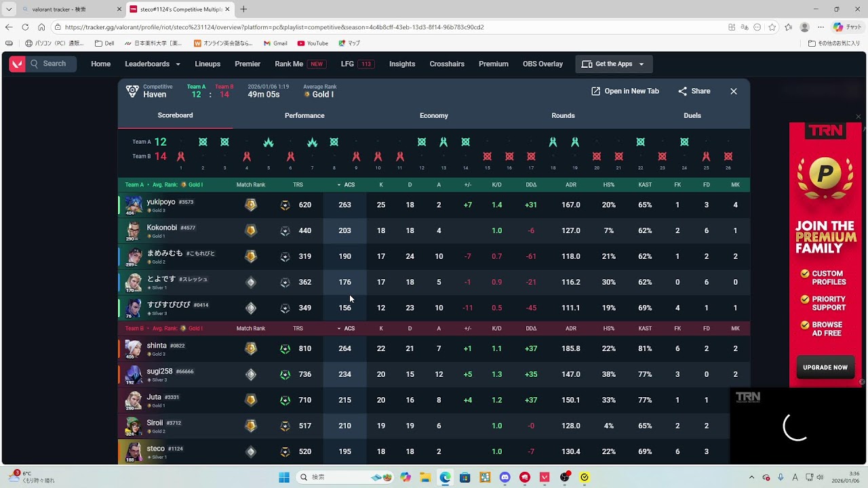This screenshot has height=488, width=868.
Task: Click the Valorant tracker logo icon
Action: (x=17, y=64)
